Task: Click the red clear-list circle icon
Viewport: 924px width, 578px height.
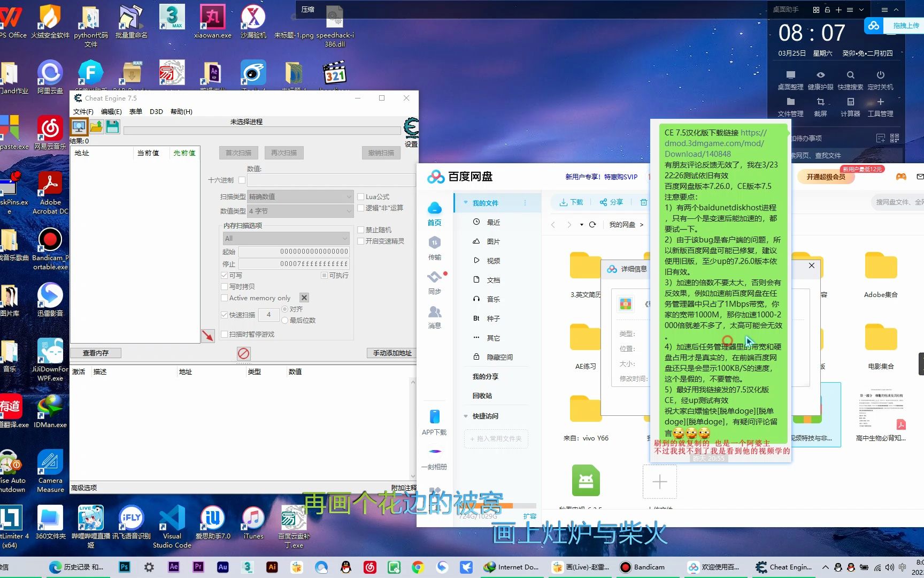Action: 243,353
